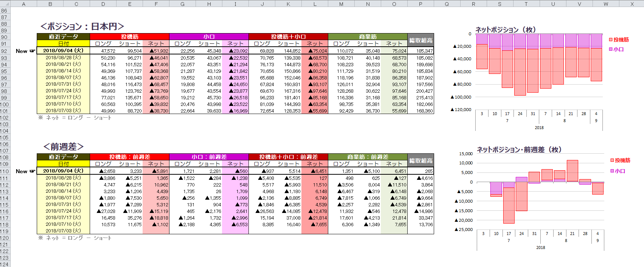Select the 投機筋＋小口 header in the position table

[x=288, y=37]
